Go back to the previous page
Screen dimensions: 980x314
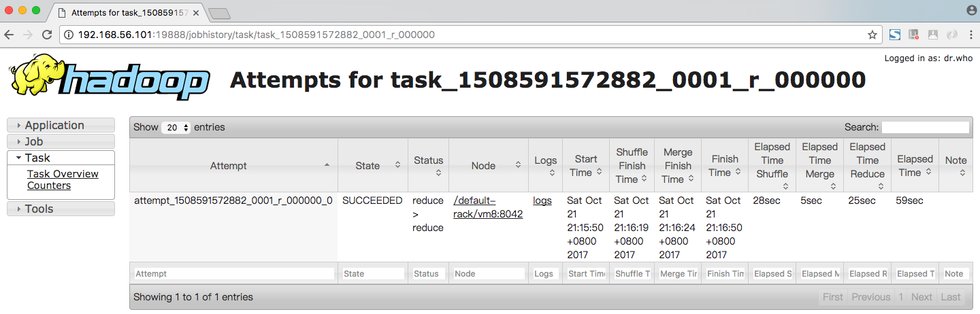tap(10, 35)
